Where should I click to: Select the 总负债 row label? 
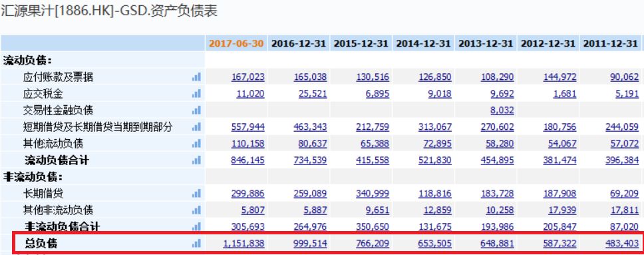click(x=41, y=244)
